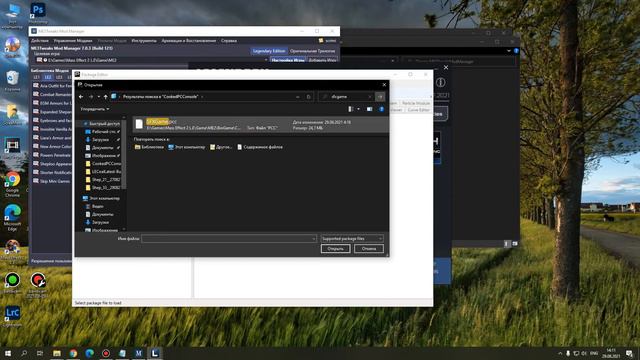Select the LE2 library filter tab
Viewport: 640px width, 360px height.
tap(48, 77)
